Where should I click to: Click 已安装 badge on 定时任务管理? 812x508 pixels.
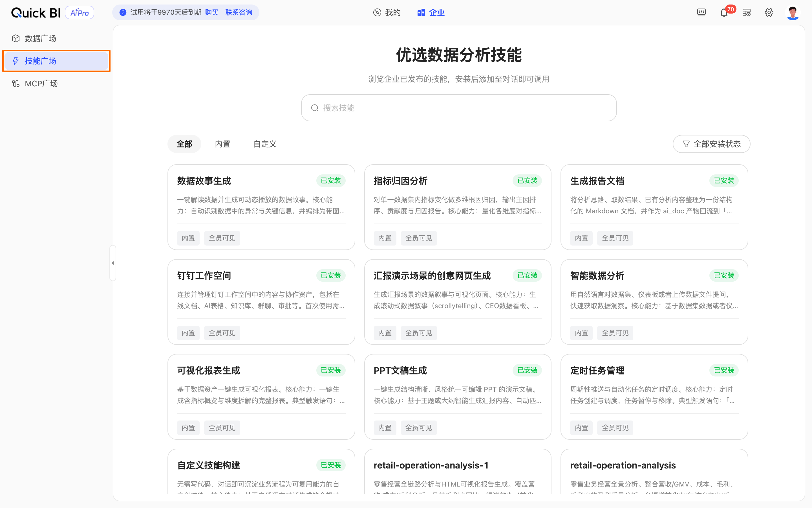click(x=724, y=370)
